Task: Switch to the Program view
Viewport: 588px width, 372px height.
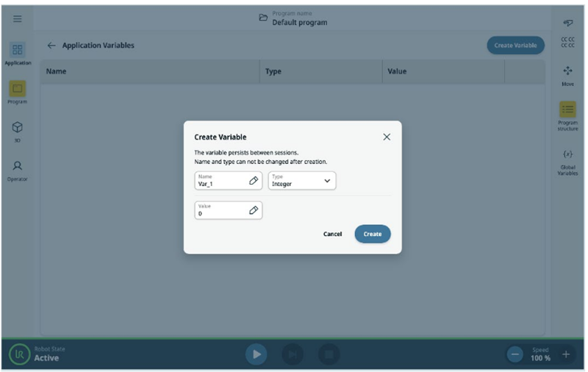Action: click(18, 91)
